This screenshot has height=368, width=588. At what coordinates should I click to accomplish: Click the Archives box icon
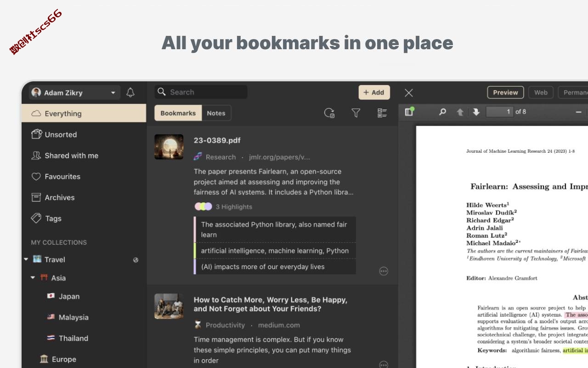pyautogui.click(x=36, y=197)
